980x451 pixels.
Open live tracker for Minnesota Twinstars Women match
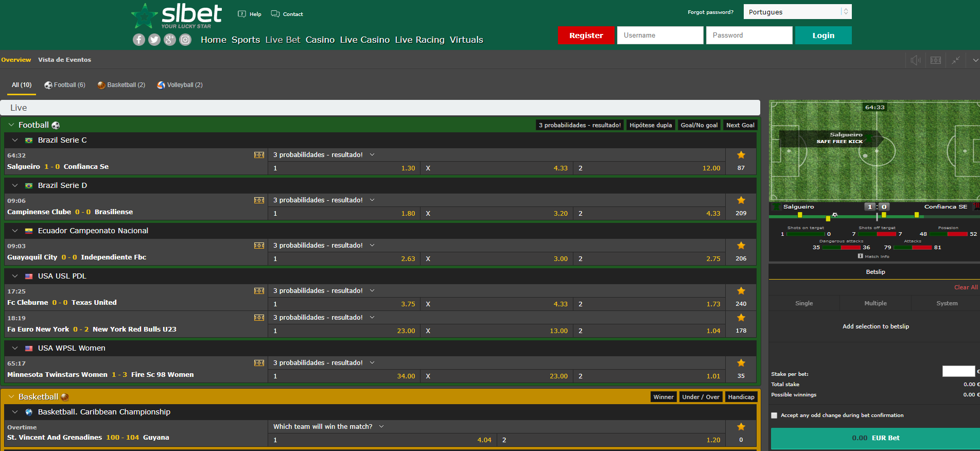click(x=259, y=363)
